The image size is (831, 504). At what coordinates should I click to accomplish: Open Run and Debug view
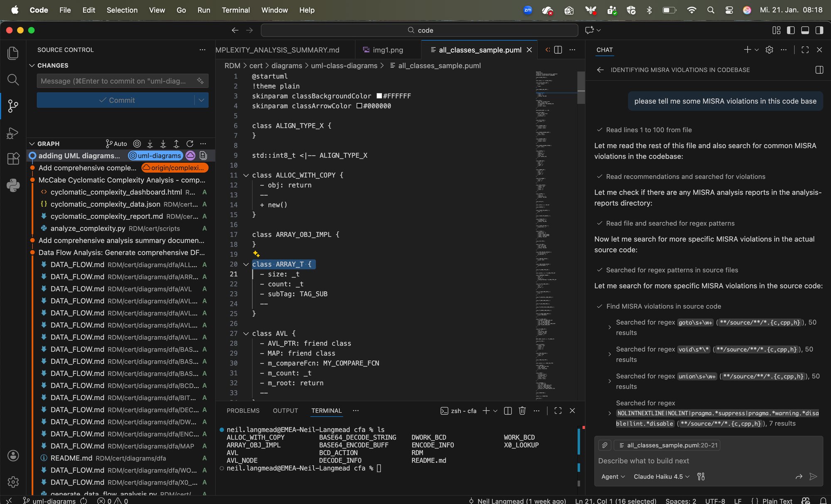(13, 133)
